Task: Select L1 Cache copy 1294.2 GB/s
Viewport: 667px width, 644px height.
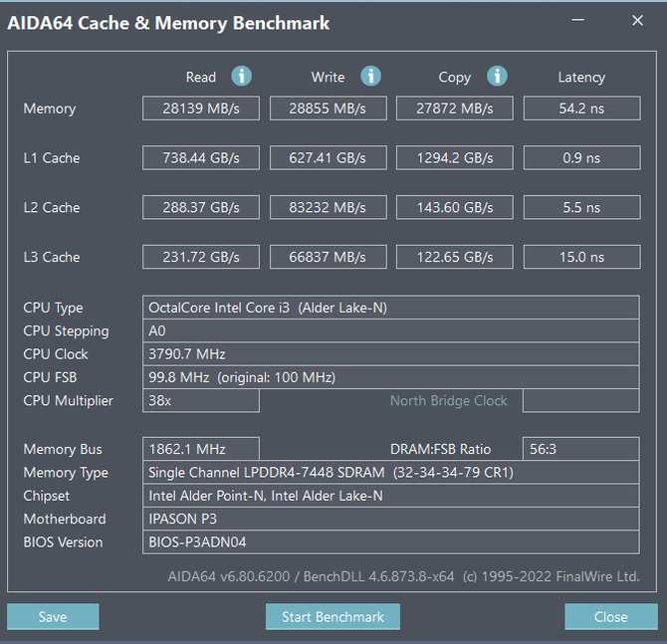Action: [455, 158]
